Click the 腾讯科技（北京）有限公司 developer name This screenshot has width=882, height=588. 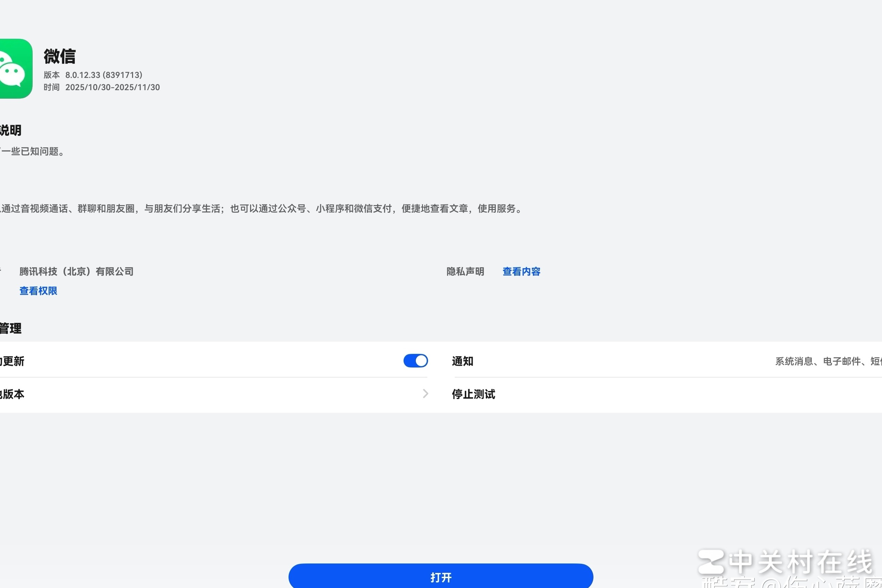coord(77,272)
